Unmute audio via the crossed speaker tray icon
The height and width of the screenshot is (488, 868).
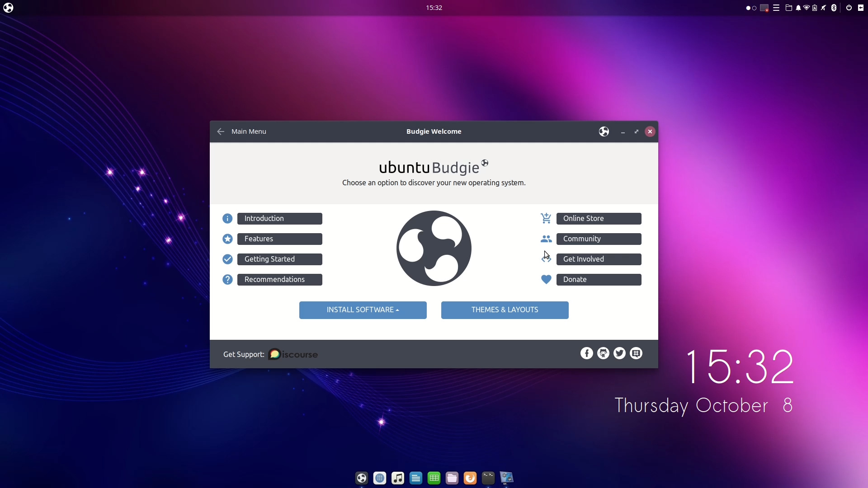coord(823,8)
